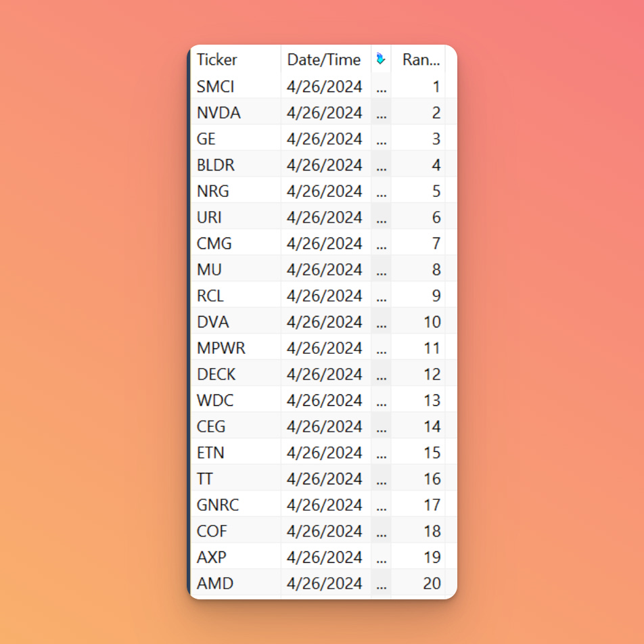The image size is (644, 644).
Task: Select the GNRC ticker cell
Action: 235,505
